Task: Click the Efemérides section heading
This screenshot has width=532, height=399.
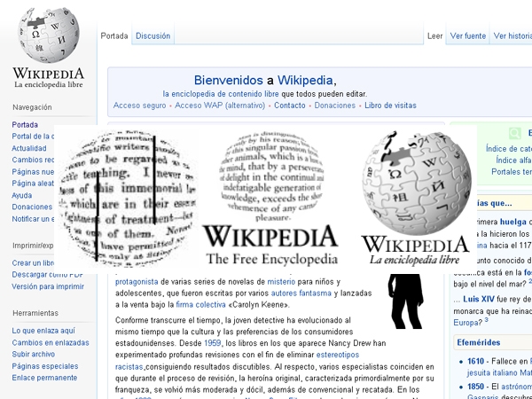Action: [479, 342]
